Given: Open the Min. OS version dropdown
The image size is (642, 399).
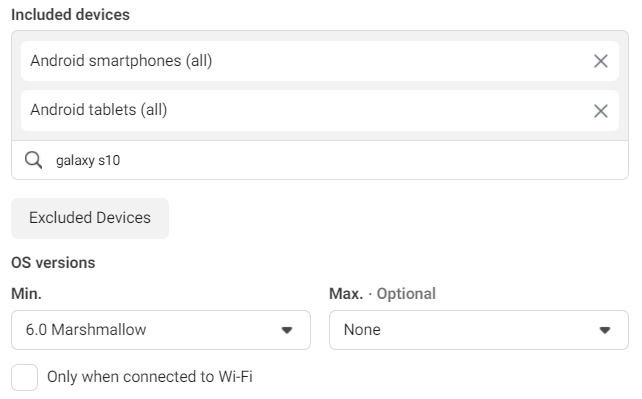Looking at the screenshot, I should (160, 330).
